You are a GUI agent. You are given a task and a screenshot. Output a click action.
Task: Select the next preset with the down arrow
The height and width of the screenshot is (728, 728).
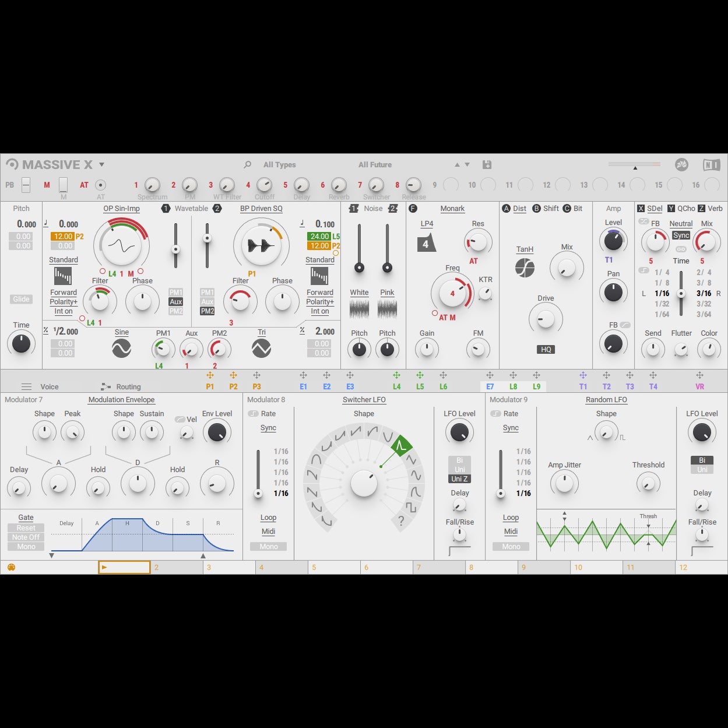point(467,165)
